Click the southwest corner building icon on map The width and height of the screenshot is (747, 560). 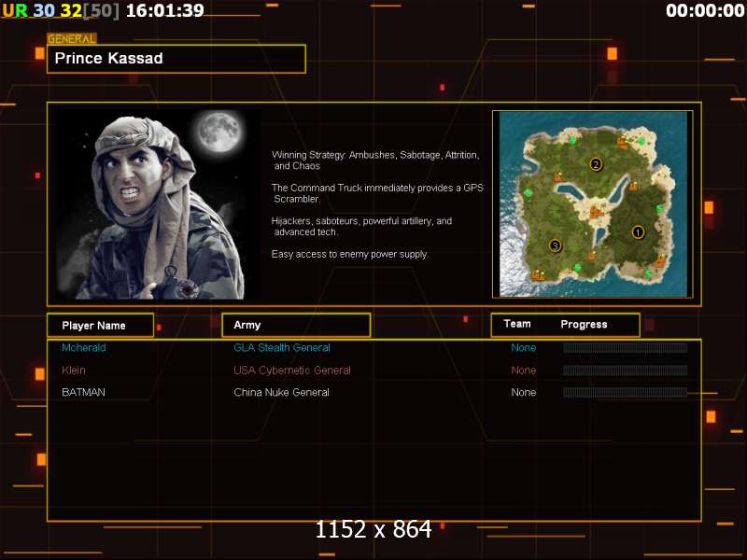(537, 275)
